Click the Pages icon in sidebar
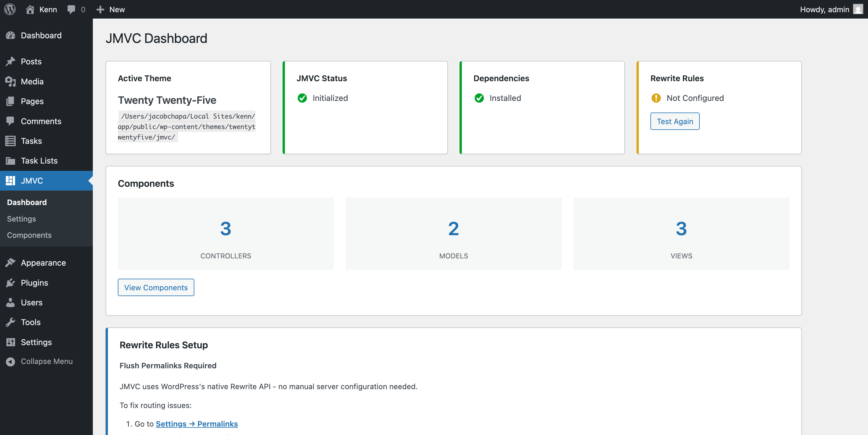868x435 pixels. point(10,101)
